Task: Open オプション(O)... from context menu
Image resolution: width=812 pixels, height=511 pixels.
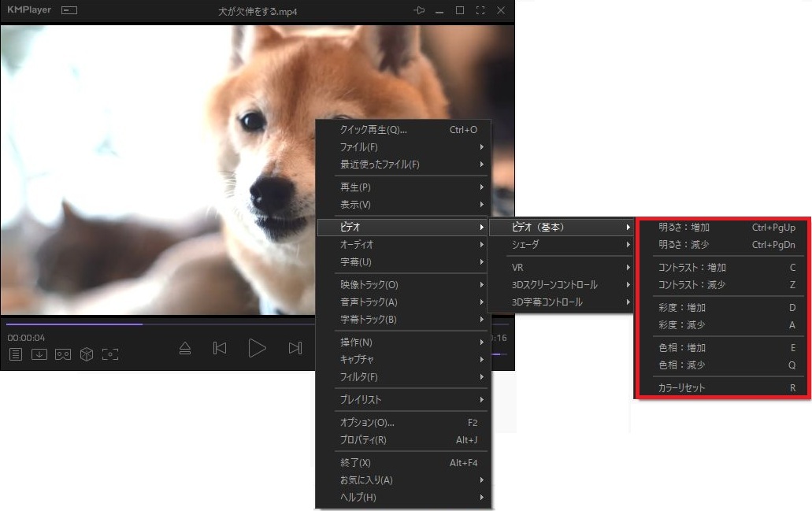Action: (403, 423)
